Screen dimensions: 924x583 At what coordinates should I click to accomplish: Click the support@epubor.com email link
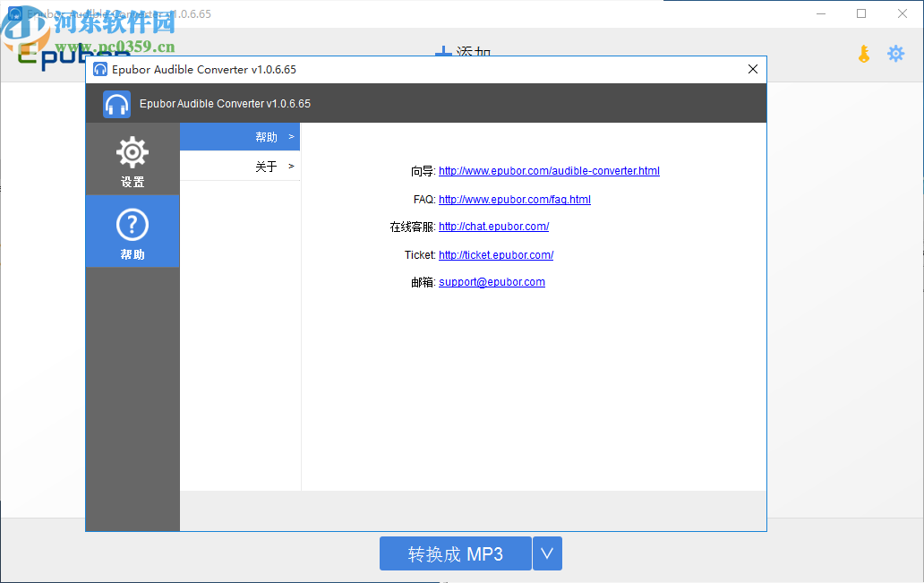point(492,282)
